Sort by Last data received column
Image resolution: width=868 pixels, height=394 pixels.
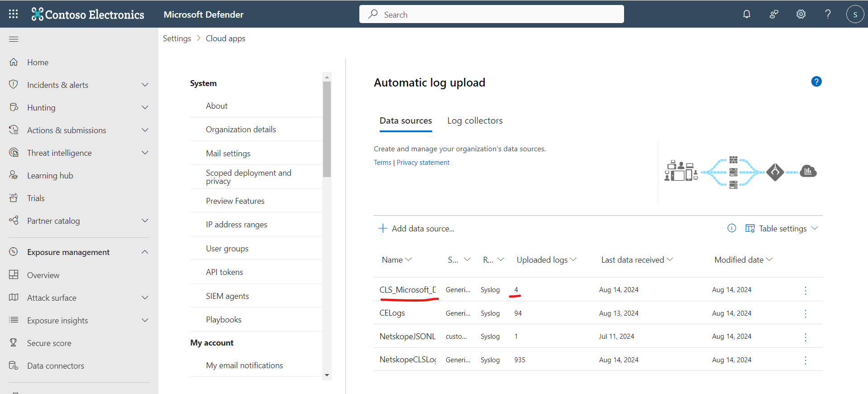pos(637,259)
